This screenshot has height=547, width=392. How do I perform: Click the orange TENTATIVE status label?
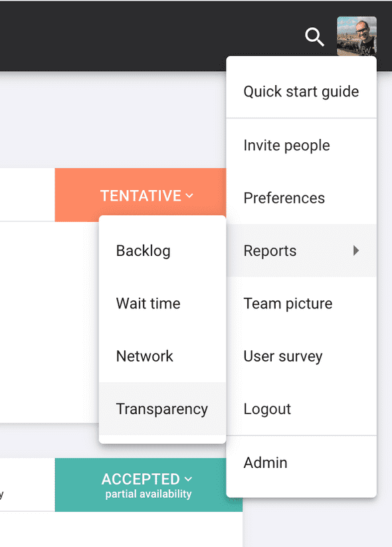click(141, 195)
